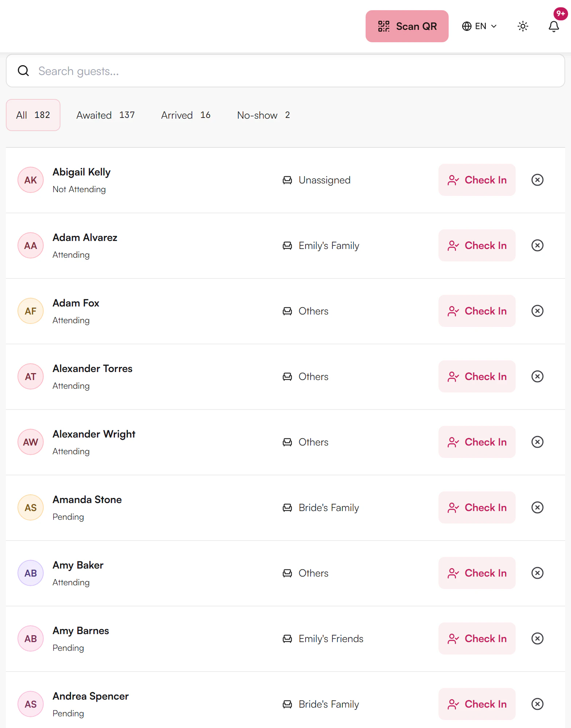
Task: Focus the Search guests field
Action: 285,71
